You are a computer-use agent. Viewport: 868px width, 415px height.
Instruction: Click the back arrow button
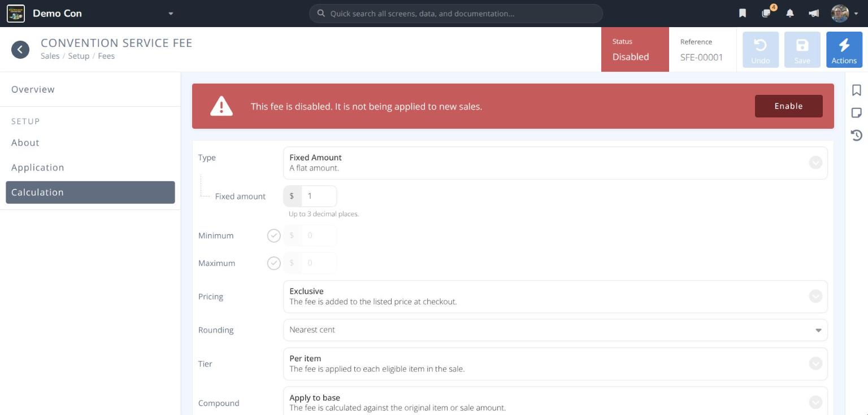(x=20, y=50)
